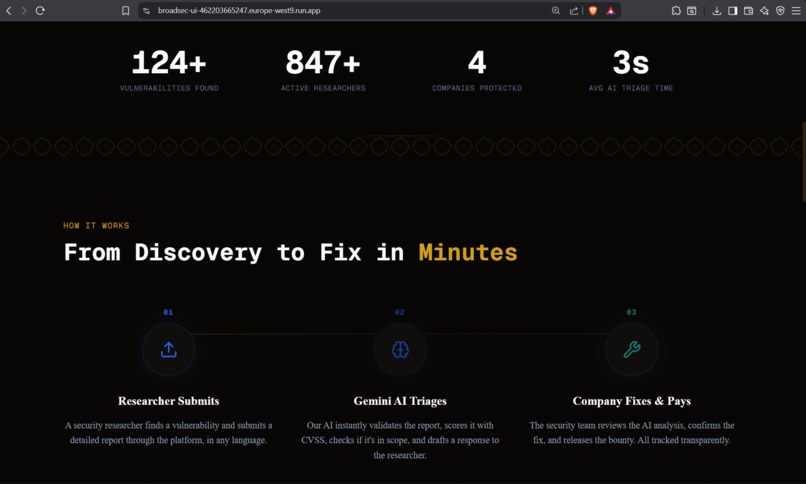Click the 3s triage time statistic
This screenshot has height=484, width=806.
click(x=631, y=63)
